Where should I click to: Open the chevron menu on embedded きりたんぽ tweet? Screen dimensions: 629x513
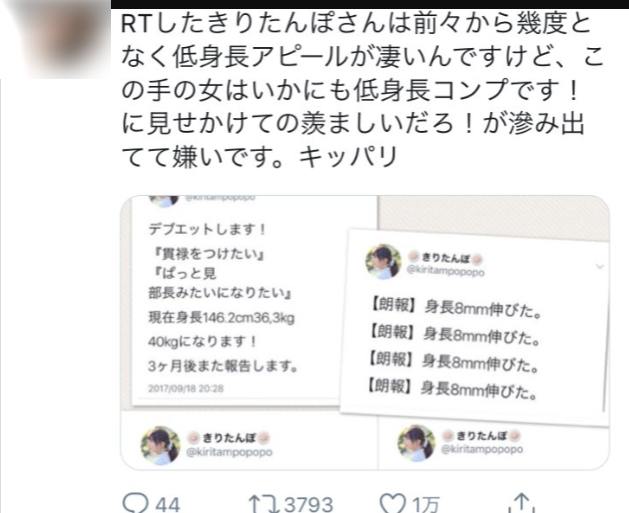(x=600, y=266)
